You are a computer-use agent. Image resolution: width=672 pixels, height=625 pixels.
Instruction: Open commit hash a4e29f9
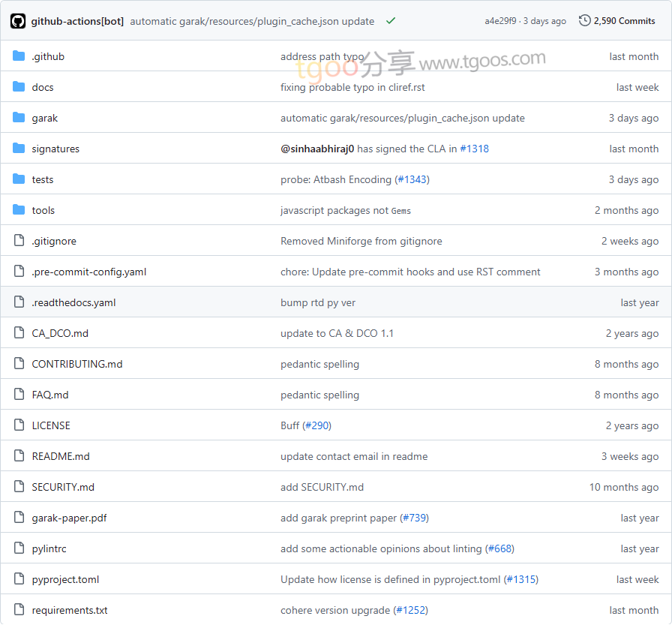(500, 21)
